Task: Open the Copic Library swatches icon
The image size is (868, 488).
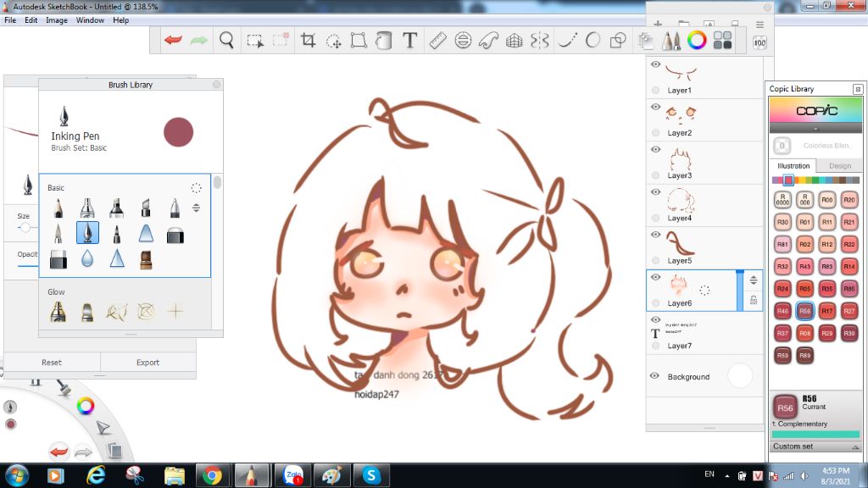Action: click(x=722, y=41)
